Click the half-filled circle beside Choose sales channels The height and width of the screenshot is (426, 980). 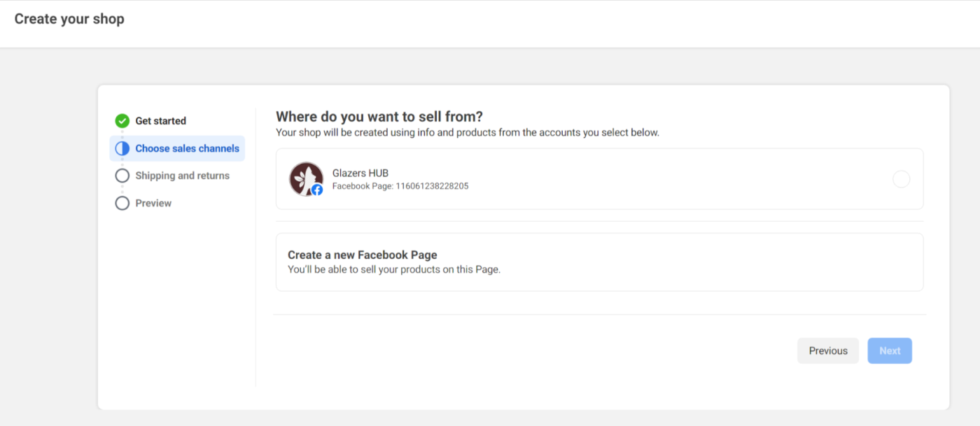[122, 148]
